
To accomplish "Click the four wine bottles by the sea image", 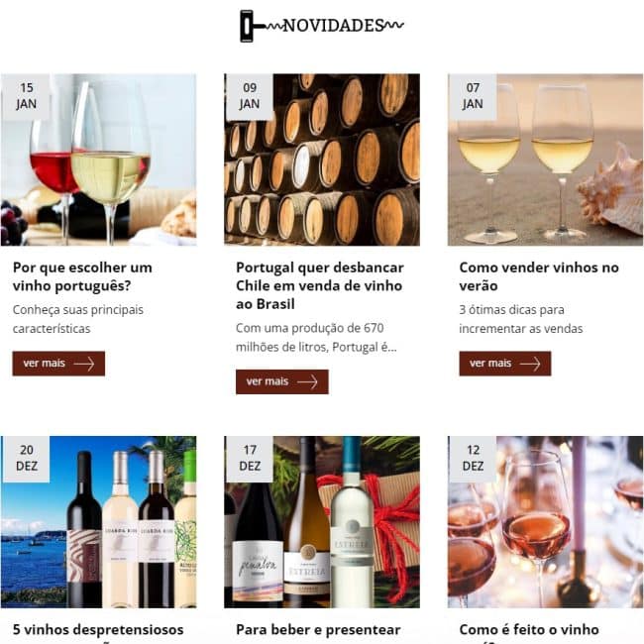I will coord(98,522).
